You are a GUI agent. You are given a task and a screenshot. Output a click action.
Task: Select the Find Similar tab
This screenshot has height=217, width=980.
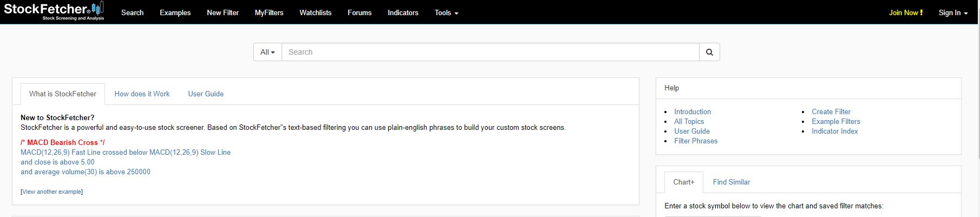(x=731, y=182)
